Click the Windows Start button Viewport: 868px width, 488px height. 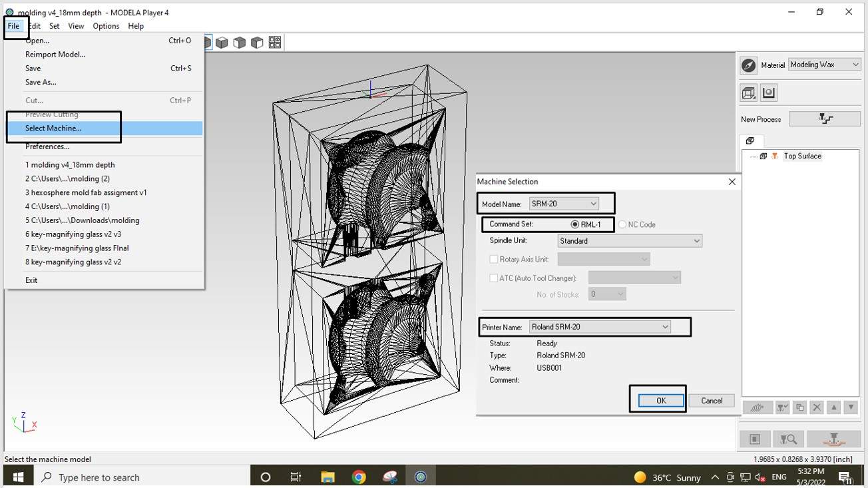point(18,477)
